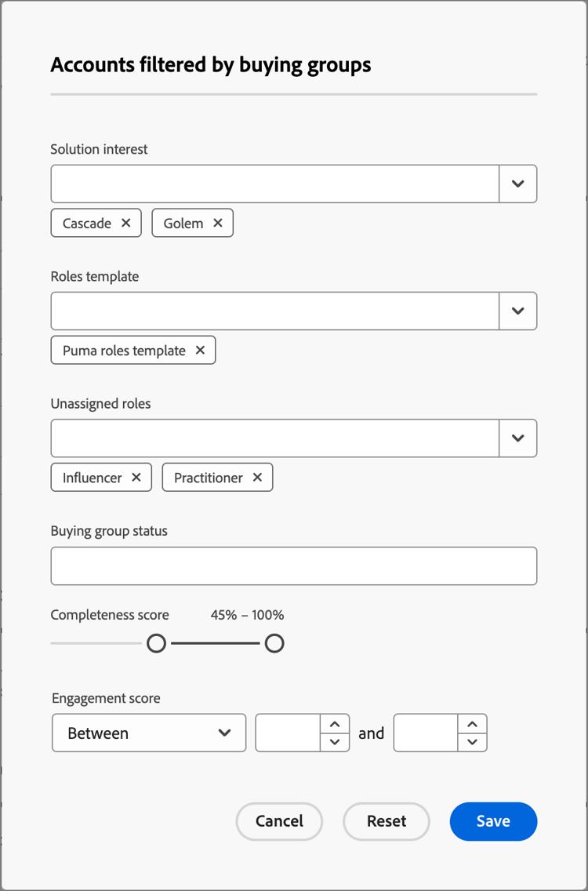Save the filter settings
The width and height of the screenshot is (588, 891).
pyautogui.click(x=493, y=821)
